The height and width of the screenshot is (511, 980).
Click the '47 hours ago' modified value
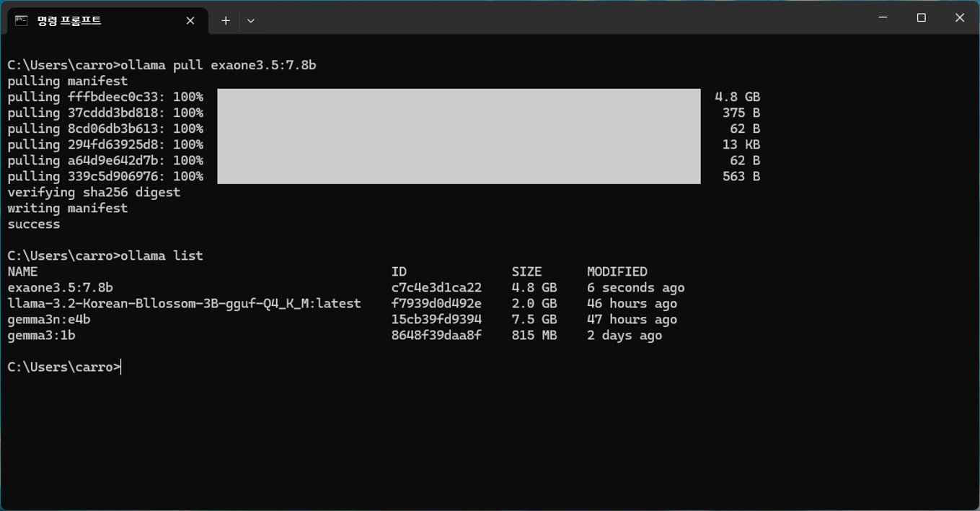tap(632, 319)
